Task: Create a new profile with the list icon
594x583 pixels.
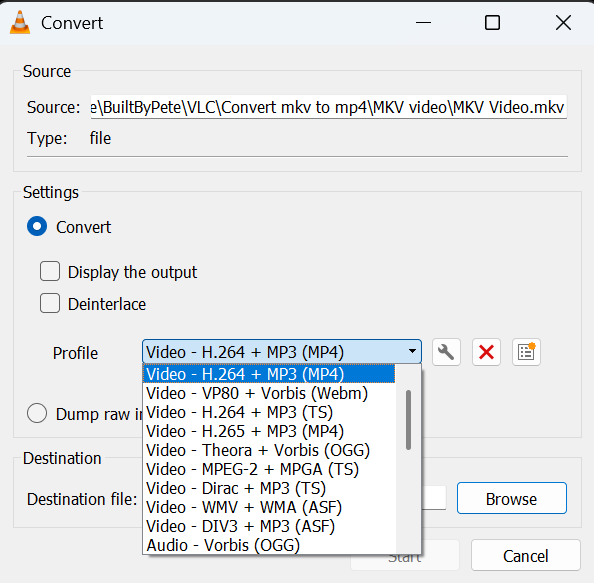Action: tap(526, 352)
